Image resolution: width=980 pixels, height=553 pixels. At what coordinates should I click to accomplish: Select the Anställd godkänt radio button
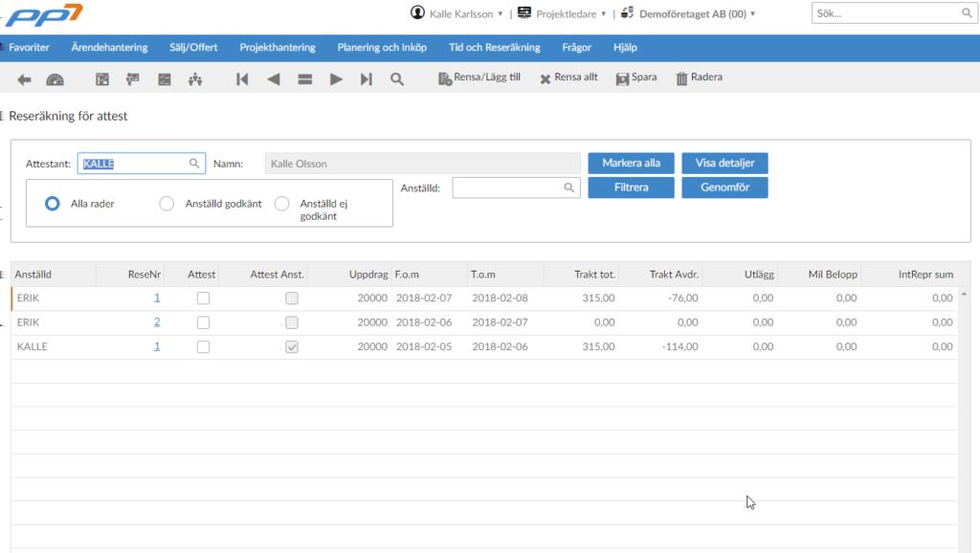tap(167, 204)
